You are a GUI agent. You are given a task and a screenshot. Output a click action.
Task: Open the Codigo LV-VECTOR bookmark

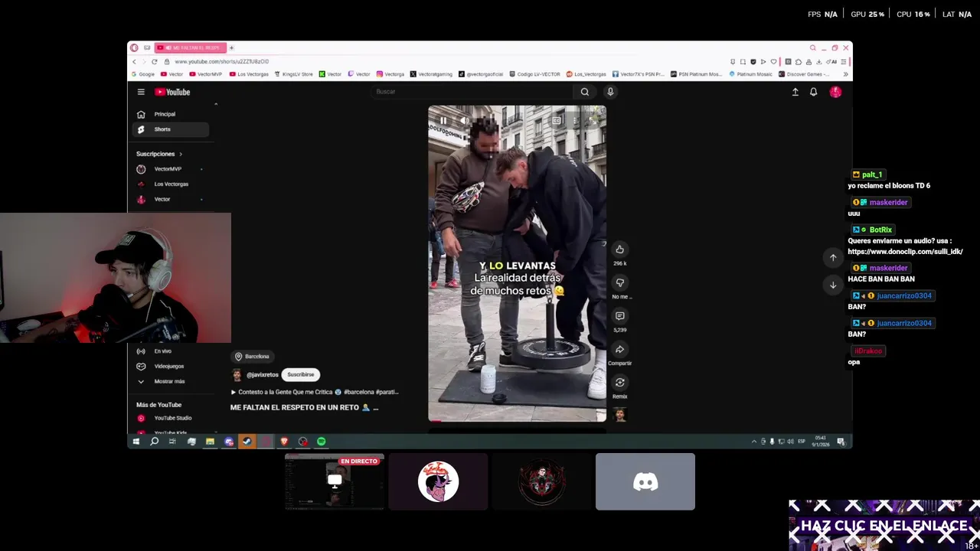coord(534,74)
